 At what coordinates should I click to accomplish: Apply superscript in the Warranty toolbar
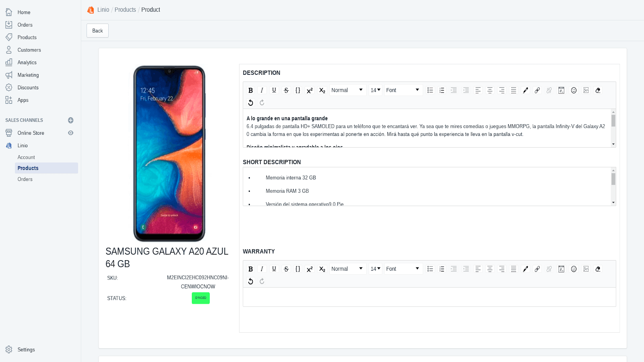[310, 269]
